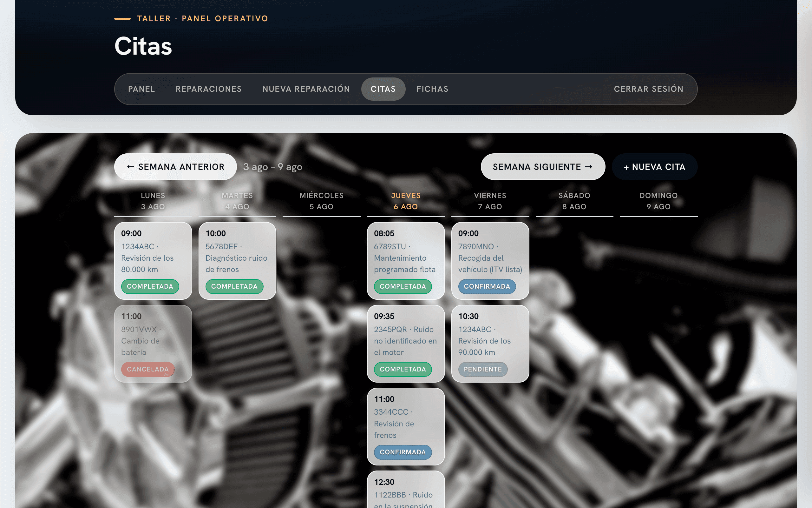The image size is (812, 508).
Task: Click the 08:05 time on Thursday
Action: pyautogui.click(x=384, y=233)
